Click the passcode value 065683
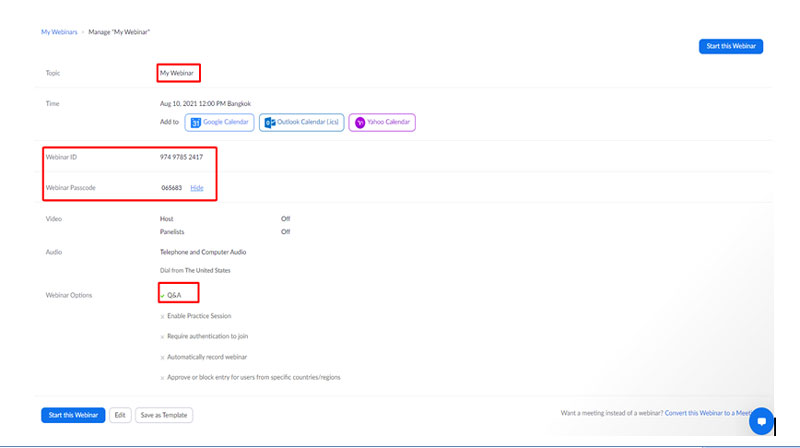Image resolution: width=800 pixels, height=448 pixels. pyautogui.click(x=172, y=187)
